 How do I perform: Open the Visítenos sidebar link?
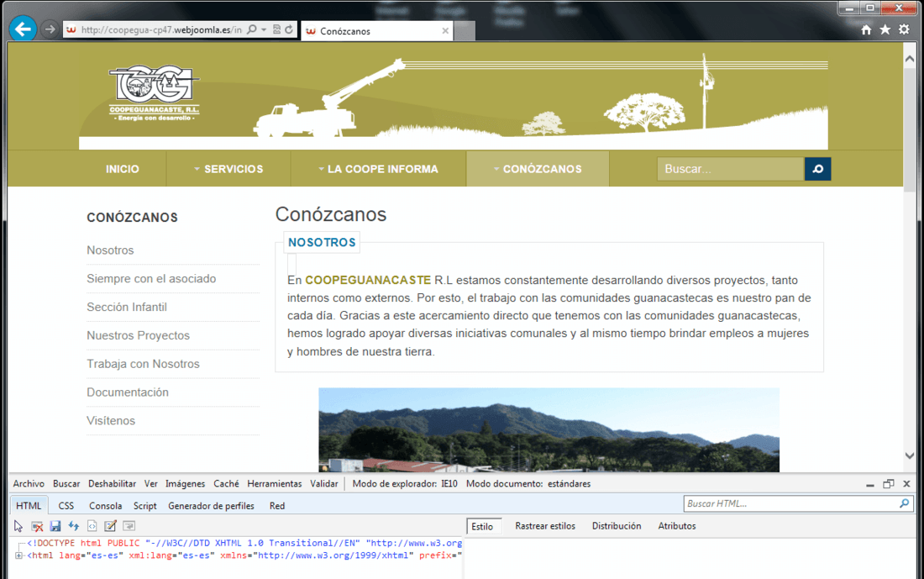point(111,420)
